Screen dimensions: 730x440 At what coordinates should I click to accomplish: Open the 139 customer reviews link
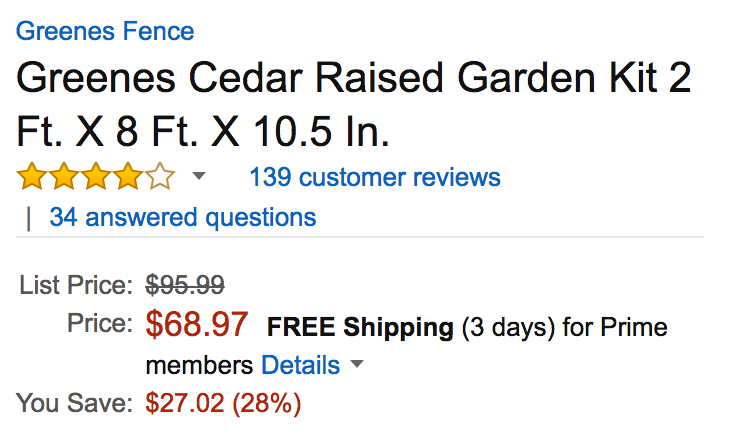pyautogui.click(x=375, y=178)
